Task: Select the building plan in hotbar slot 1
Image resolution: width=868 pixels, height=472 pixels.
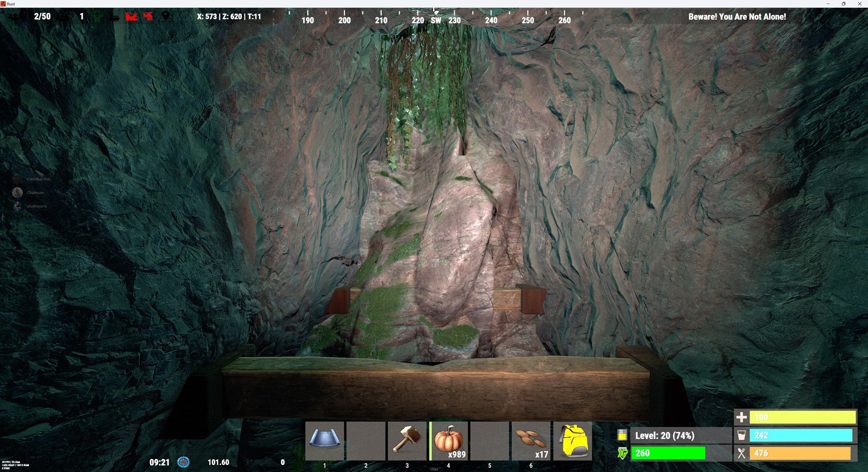Action: point(324,441)
